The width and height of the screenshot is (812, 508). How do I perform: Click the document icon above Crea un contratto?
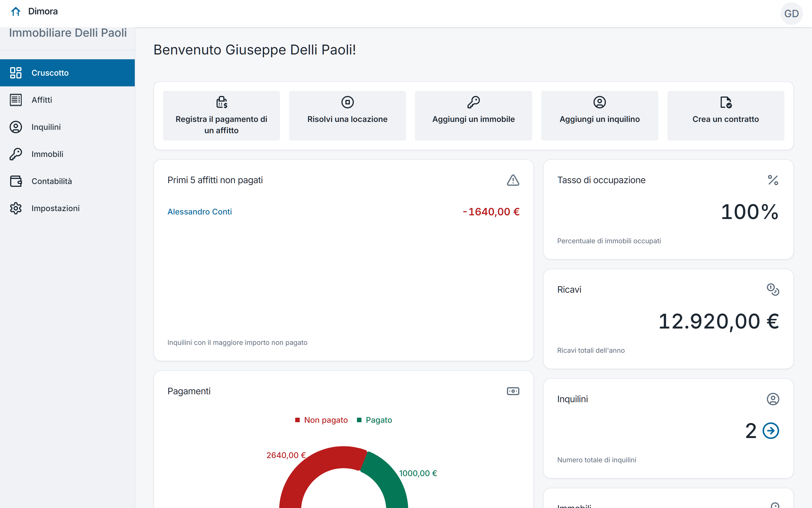pos(726,102)
